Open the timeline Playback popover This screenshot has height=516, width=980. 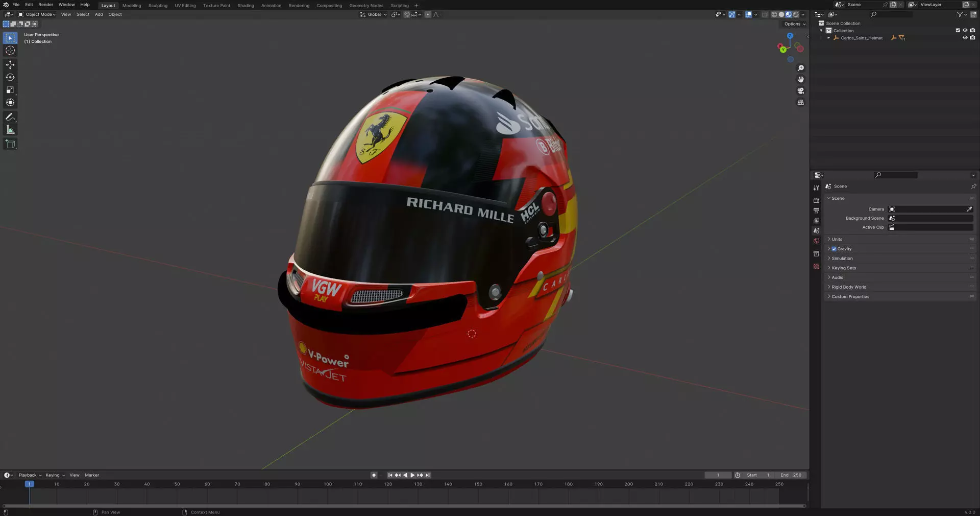tap(30, 476)
